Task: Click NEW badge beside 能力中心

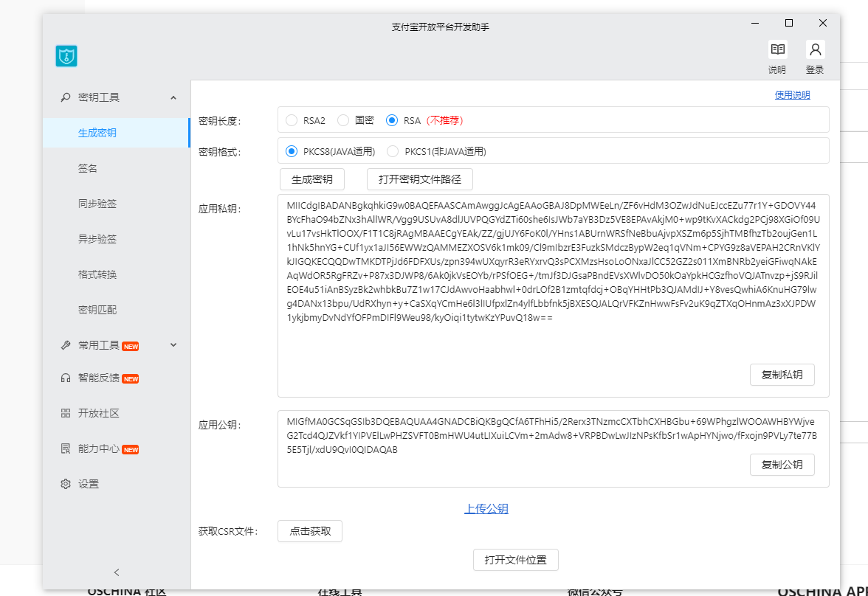Action: pos(131,450)
